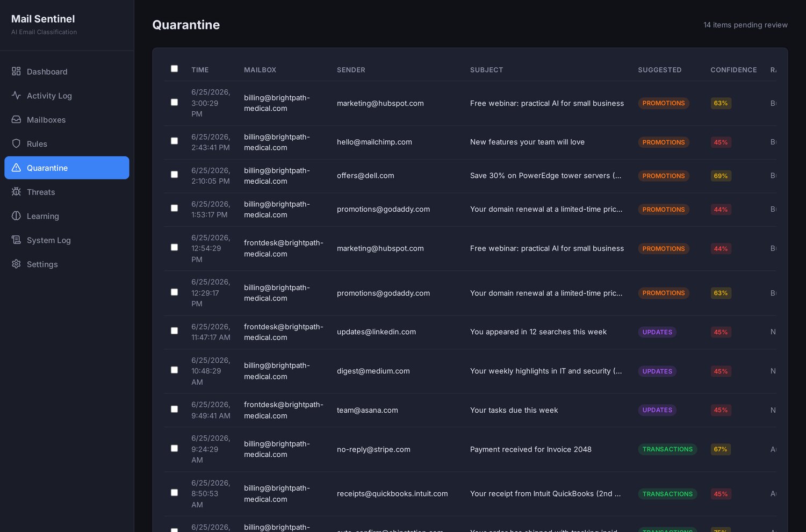Click the Threats bug icon
The image size is (806, 532).
(16, 192)
